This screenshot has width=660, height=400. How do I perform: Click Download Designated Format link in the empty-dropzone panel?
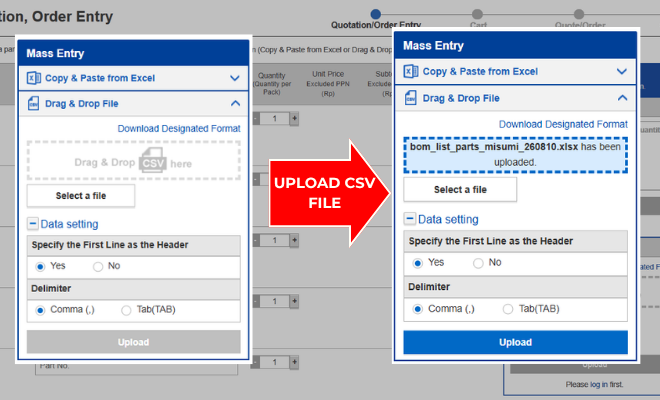(179, 128)
